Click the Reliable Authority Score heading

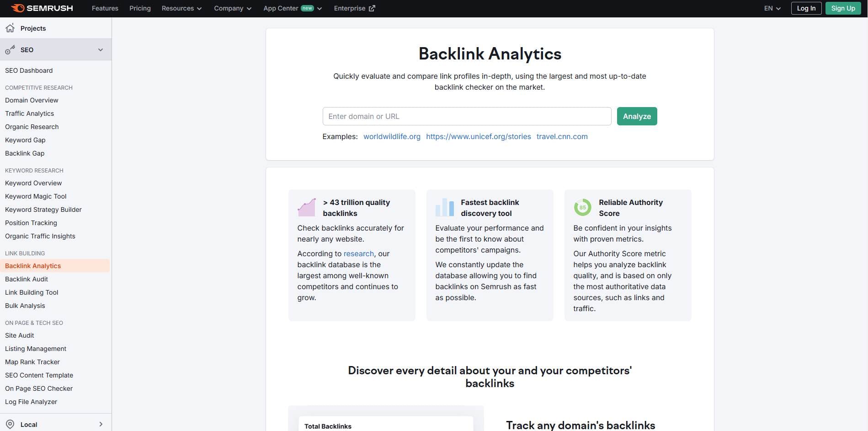(x=631, y=208)
